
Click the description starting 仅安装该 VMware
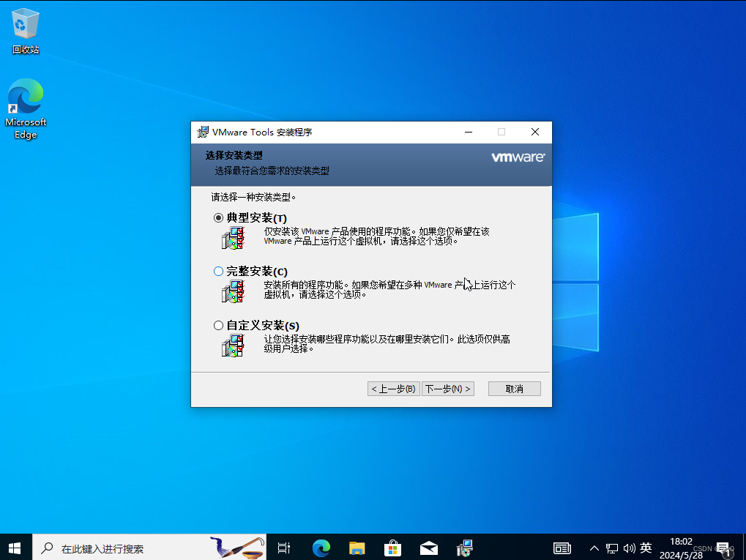click(377, 236)
